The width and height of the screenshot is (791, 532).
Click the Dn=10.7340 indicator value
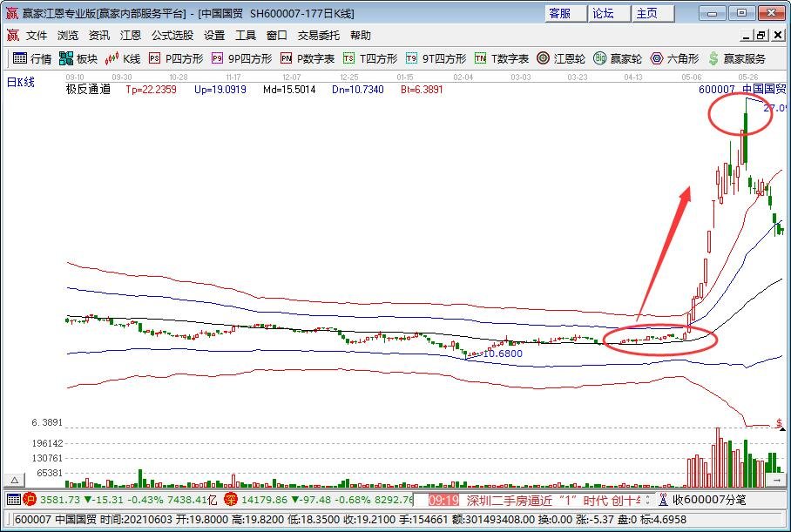coord(358,90)
